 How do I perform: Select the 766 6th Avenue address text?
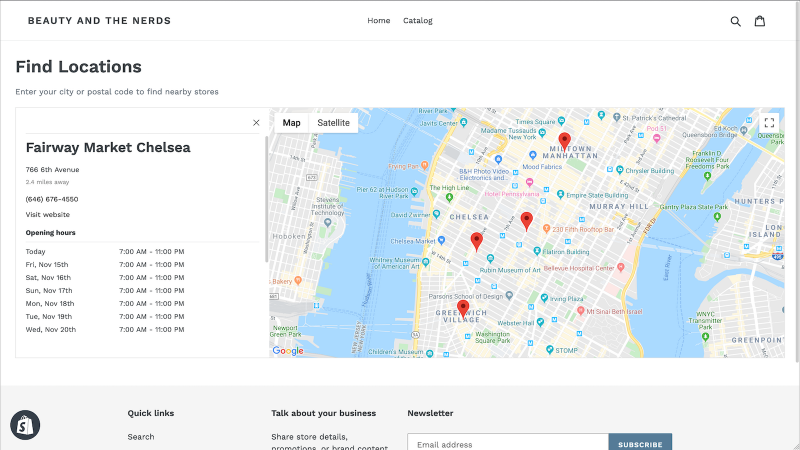pos(53,169)
